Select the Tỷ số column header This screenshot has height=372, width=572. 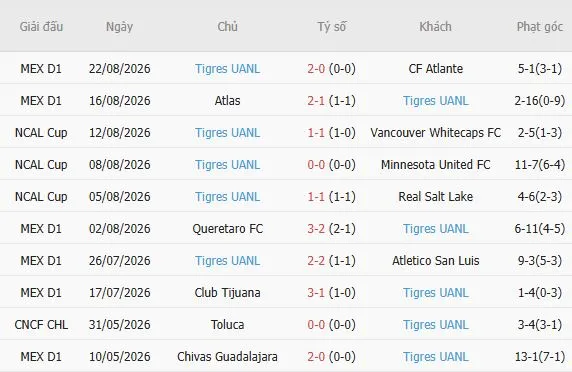coord(332,27)
